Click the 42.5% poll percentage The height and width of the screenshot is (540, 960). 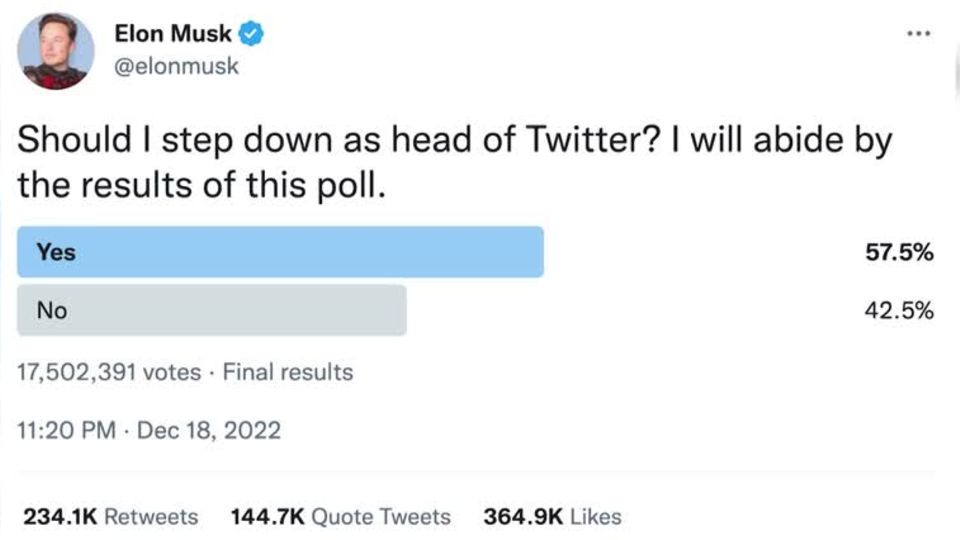click(x=899, y=311)
